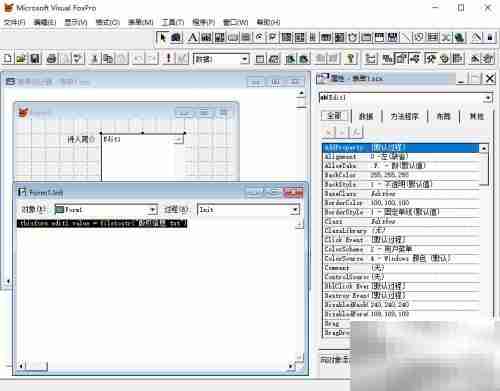Open the 编辑(E) menu

coord(45,22)
